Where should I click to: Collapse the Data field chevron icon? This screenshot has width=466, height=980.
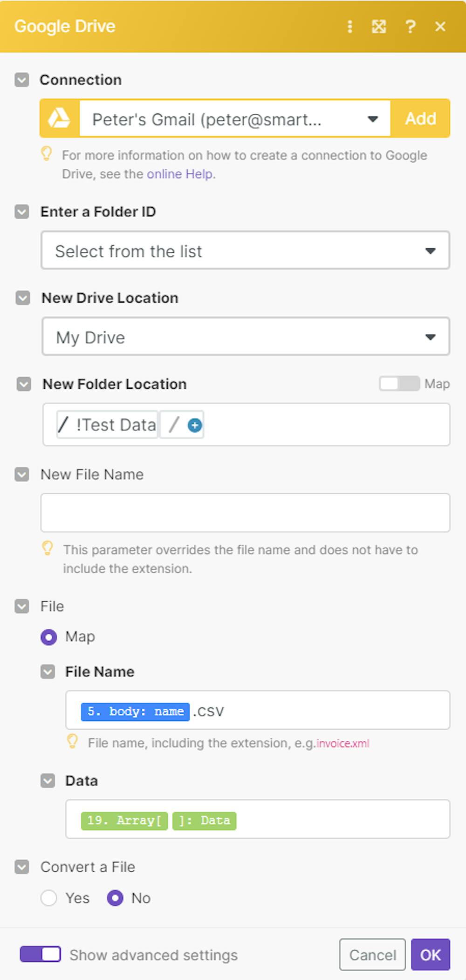48,781
